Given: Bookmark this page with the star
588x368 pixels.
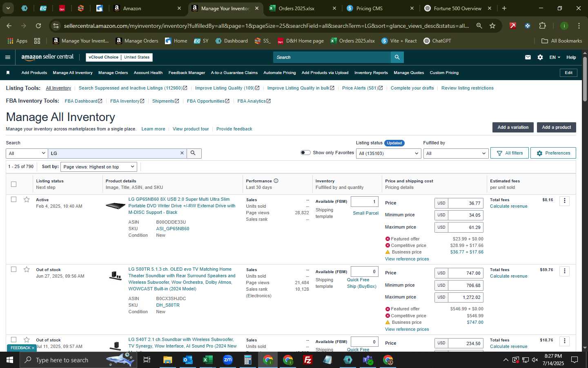Looking at the screenshot, I should [492, 26].
